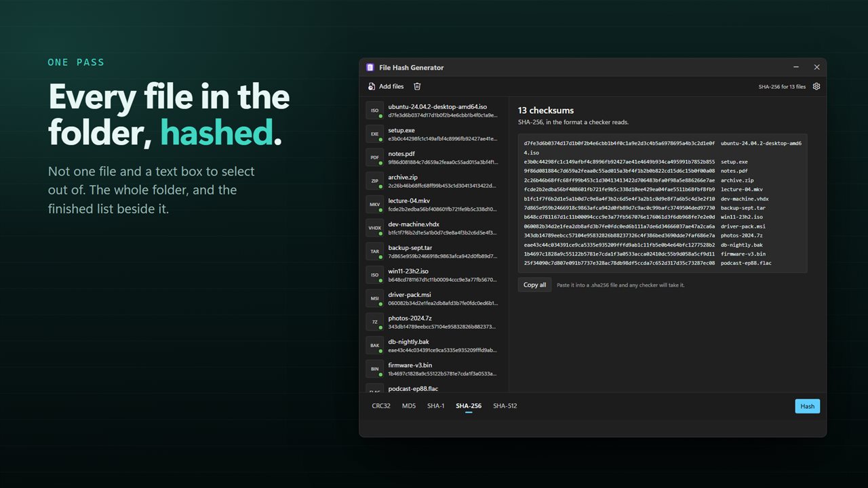Click the File Hash Generator app icon
The image size is (868, 488).
click(x=370, y=67)
